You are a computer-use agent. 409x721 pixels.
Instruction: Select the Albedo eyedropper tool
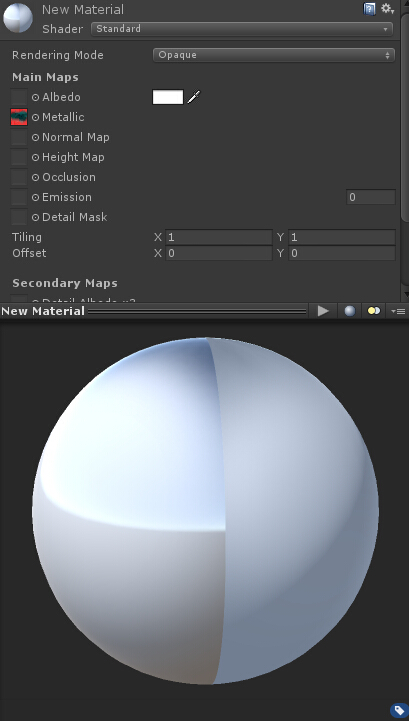point(194,97)
